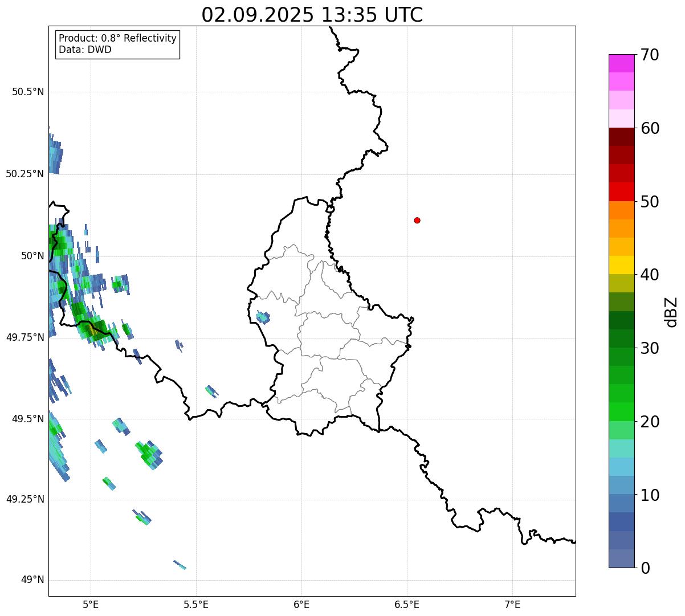
Task: Click the dBZ colorbar axis label
Action: [x=671, y=312]
